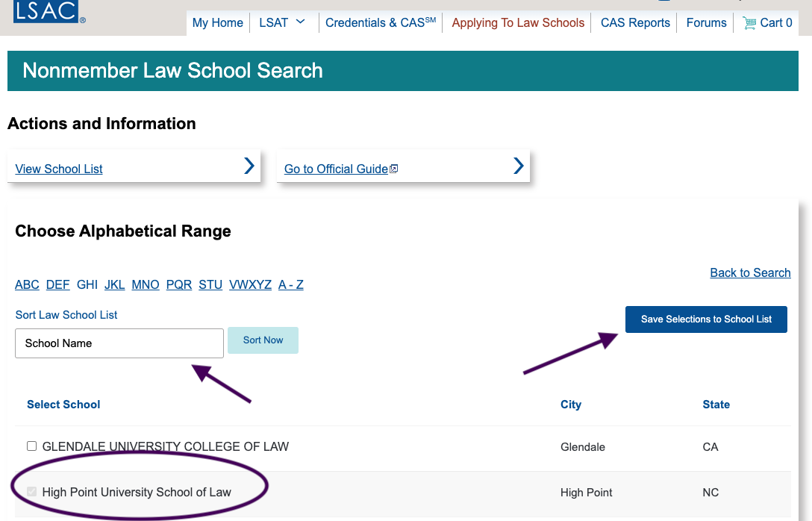This screenshot has width=812, height=521.
Task: Click the arrow on View School List card
Action: [249, 166]
